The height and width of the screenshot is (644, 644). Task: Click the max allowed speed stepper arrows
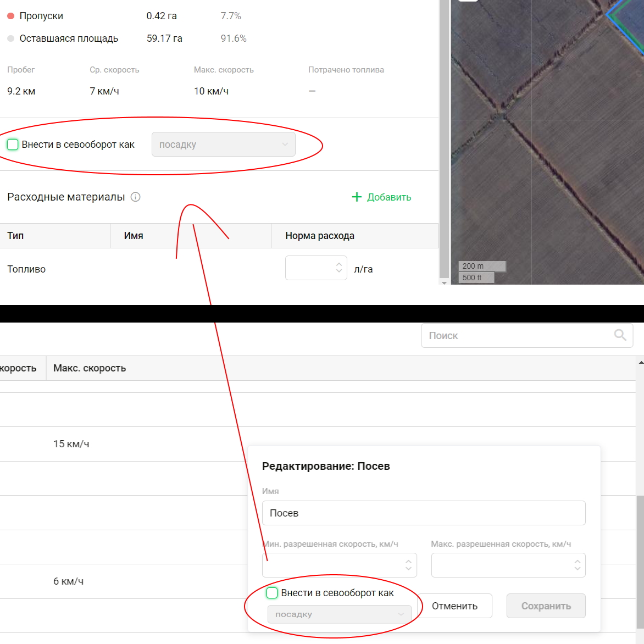[x=577, y=565]
